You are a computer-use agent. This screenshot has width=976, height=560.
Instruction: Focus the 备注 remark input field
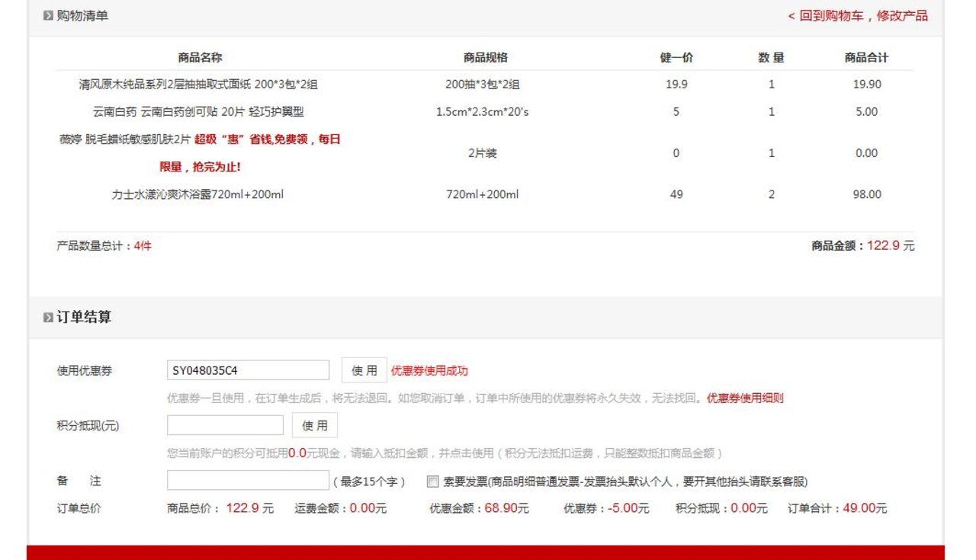click(x=248, y=481)
